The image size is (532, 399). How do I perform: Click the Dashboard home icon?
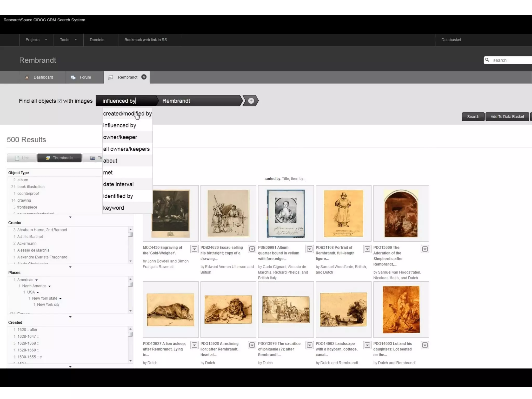tap(27, 77)
